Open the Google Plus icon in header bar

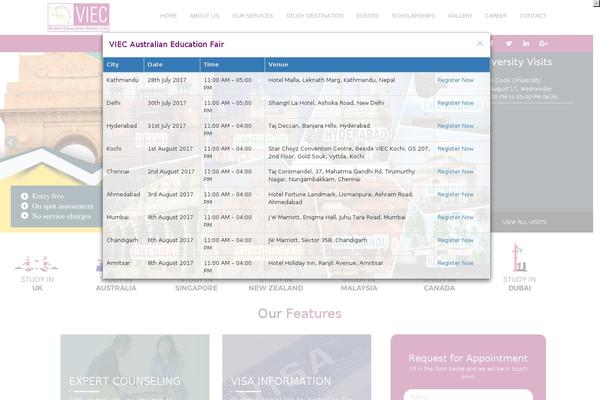click(x=543, y=44)
